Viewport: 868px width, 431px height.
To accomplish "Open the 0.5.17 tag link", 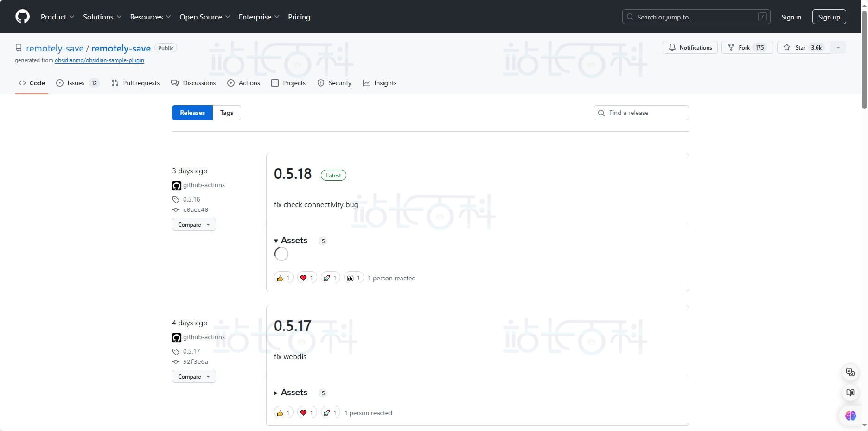I will (191, 351).
